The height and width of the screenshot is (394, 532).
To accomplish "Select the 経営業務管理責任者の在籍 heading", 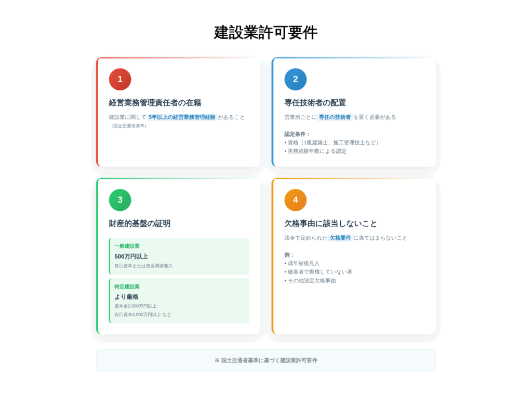I will click(155, 103).
